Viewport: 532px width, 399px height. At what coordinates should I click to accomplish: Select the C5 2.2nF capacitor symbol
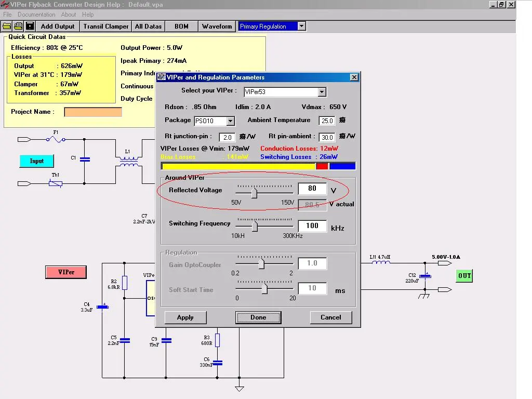coord(125,340)
